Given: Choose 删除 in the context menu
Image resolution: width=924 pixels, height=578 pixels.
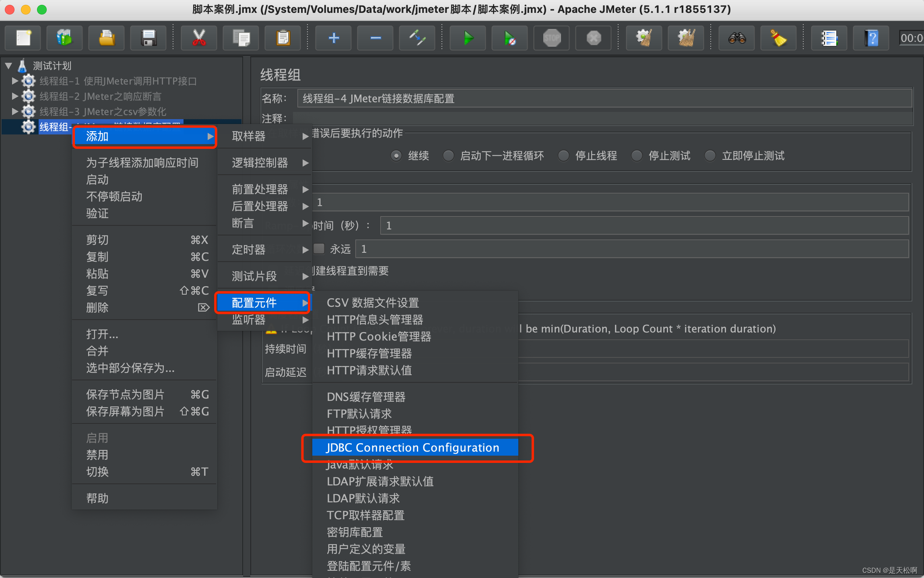Looking at the screenshot, I should pos(145,308).
